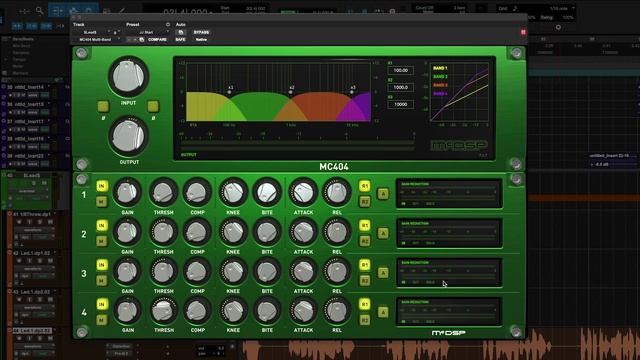Select the Zoomer tool in Pro Tools toolbar
640x360 pixels.
[40, 11]
